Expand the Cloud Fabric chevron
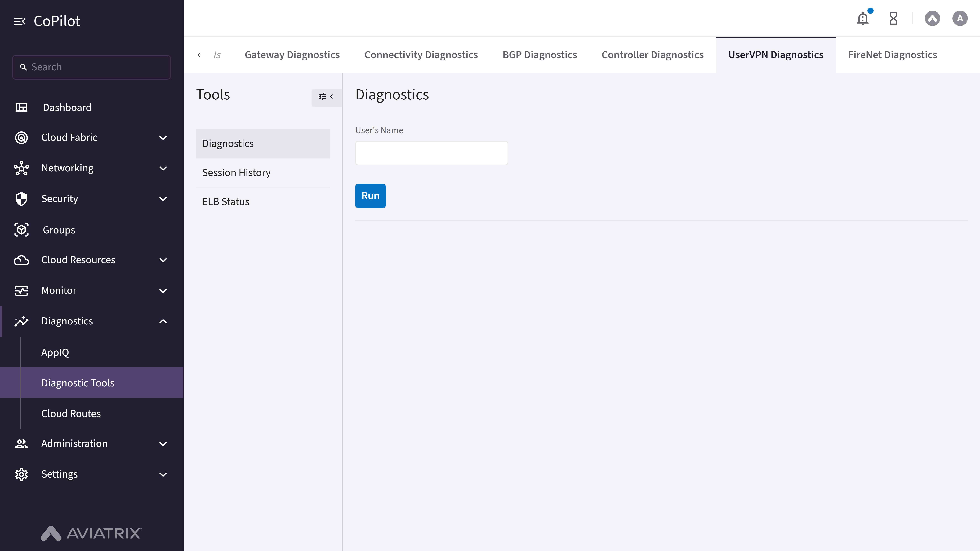This screenshot has height=551, width=980. click(x=163, y=138)
